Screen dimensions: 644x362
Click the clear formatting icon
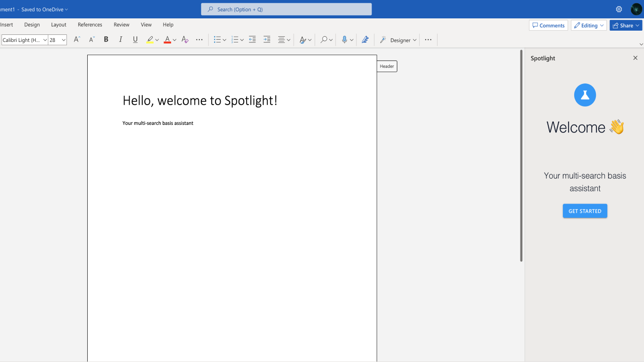(185, 40)
